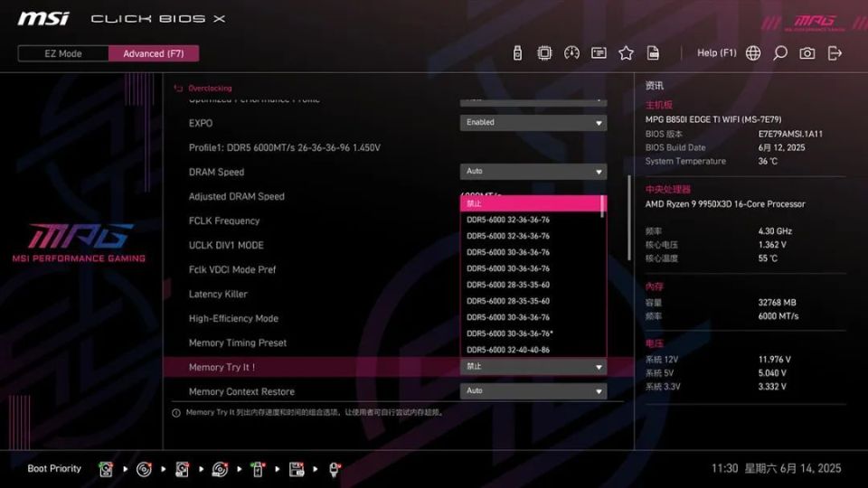Select the first hard disk boot priority icon
This screenshot has width=868, height=488.
tap(106, 469)
